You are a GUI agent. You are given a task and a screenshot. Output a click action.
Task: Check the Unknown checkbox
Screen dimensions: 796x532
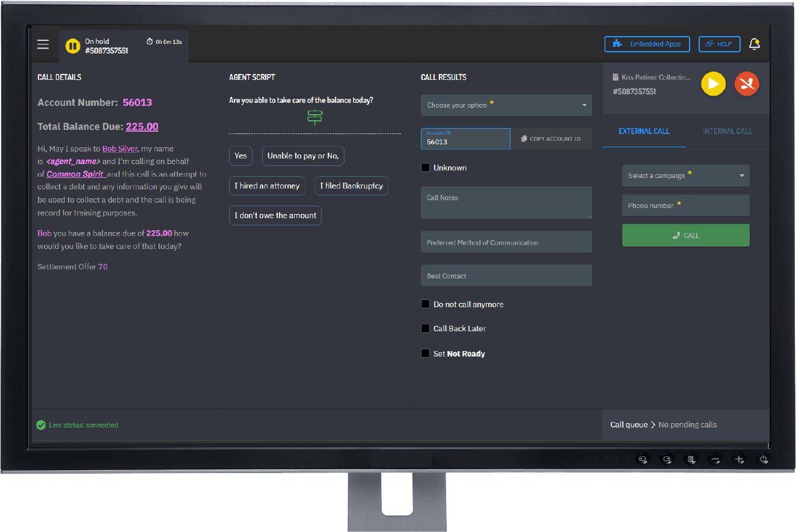pyautogui.click(x=426, y=168)
